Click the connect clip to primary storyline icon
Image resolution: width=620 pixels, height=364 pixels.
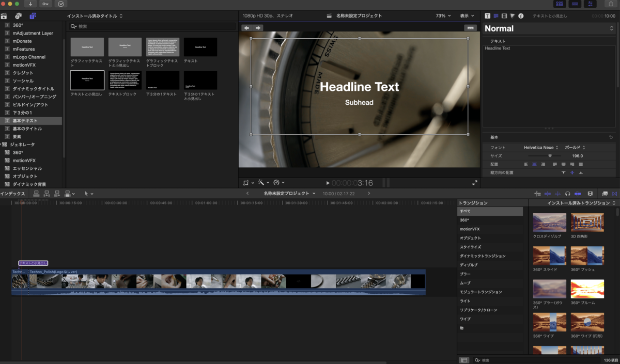(x=36, y=194)
